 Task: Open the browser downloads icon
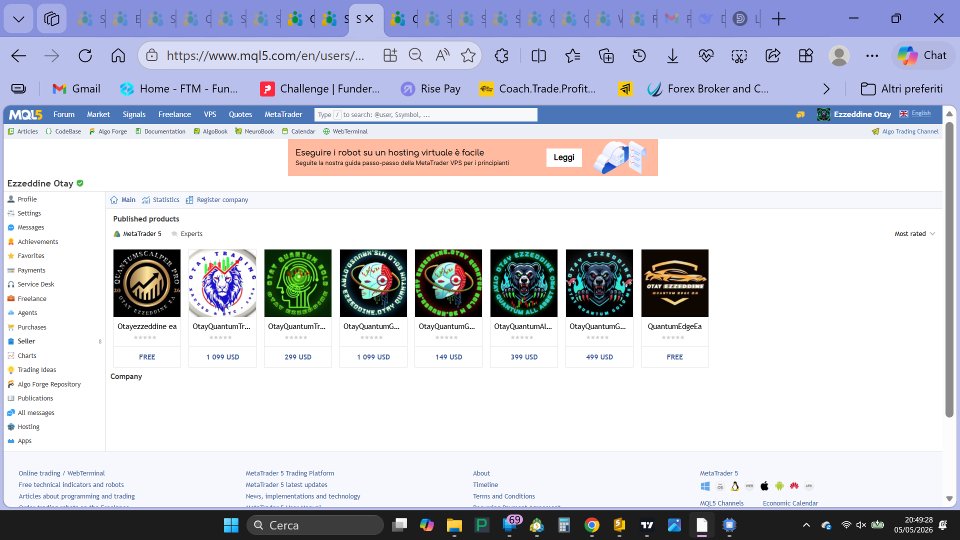[672, 56]
